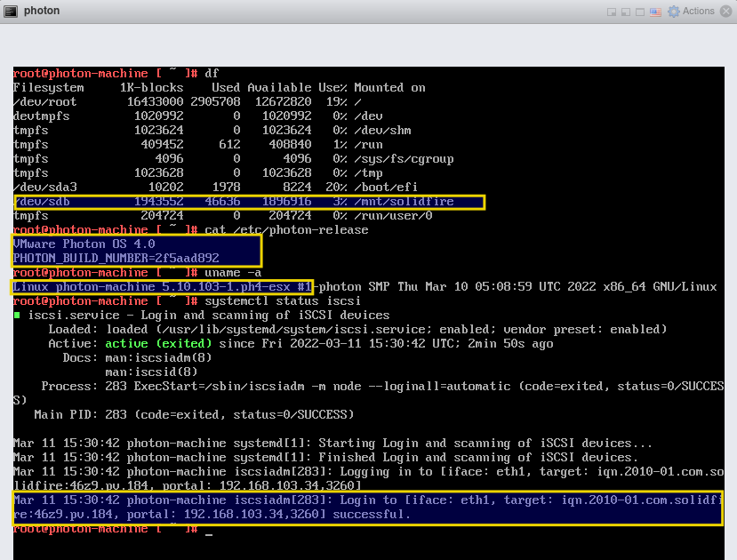Click 'portal: 192.168.103.34,3260] successful.' text

tap(268, 515)
